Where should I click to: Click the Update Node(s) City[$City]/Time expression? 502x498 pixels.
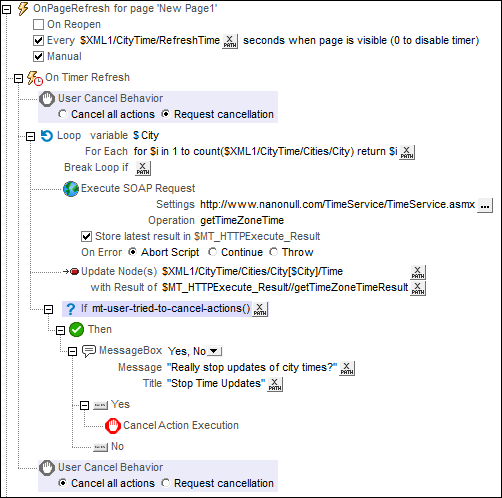[252, 271]
